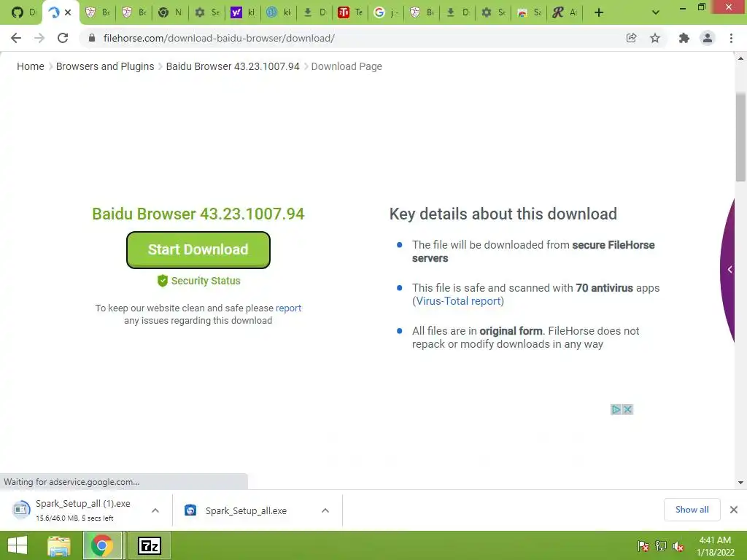Open the Extensions puzzle icon
Screen dimensions: 747x560
(x=684, y=38)
